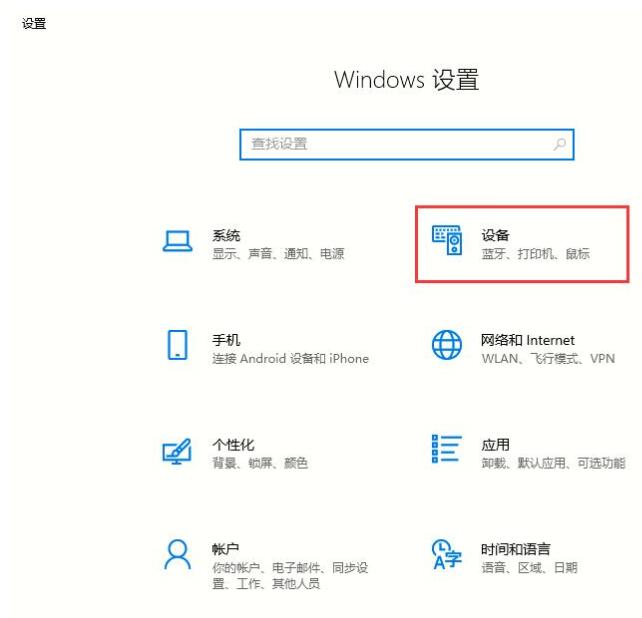
Task: Click the text WLAN、飞行模式、VPN
Action: click(548, 359)
